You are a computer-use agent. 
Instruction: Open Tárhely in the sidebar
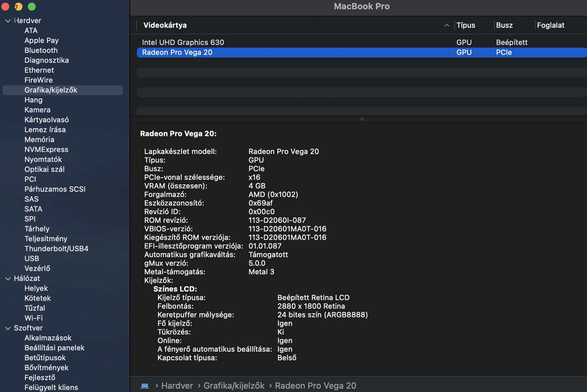click(x=37, y=229)
